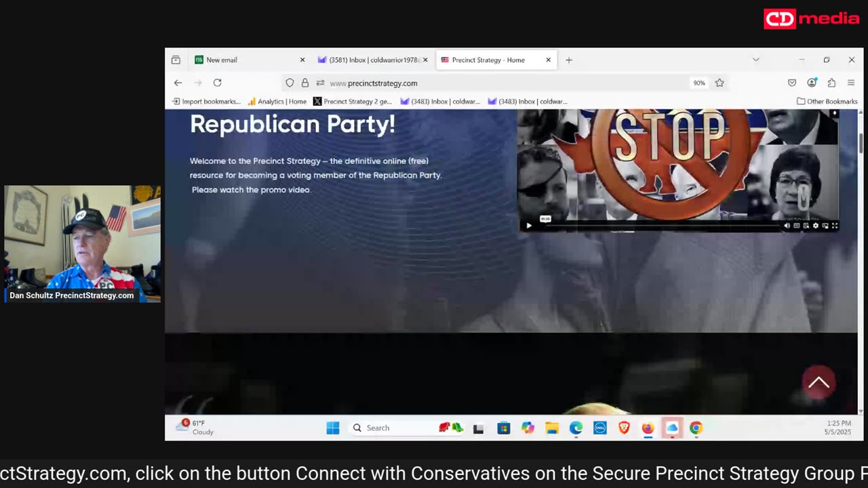Switch to the New email tab
The width and height of the screenshot is (868, 488).
click(248, 60)
